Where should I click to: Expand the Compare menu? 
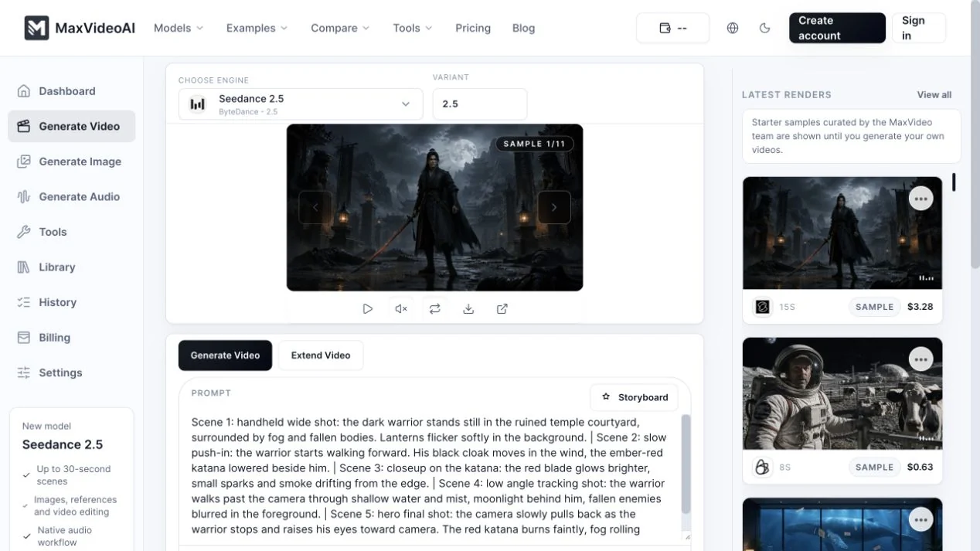click(340, 28)
